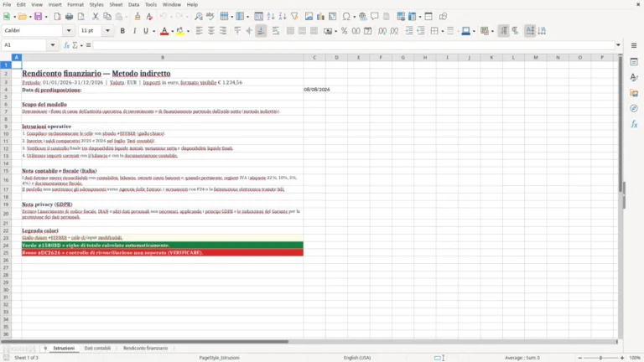Screen dimensions: 644x362
Task: Open the sidebar Navigator compass icon
Action: click(634, 108)
